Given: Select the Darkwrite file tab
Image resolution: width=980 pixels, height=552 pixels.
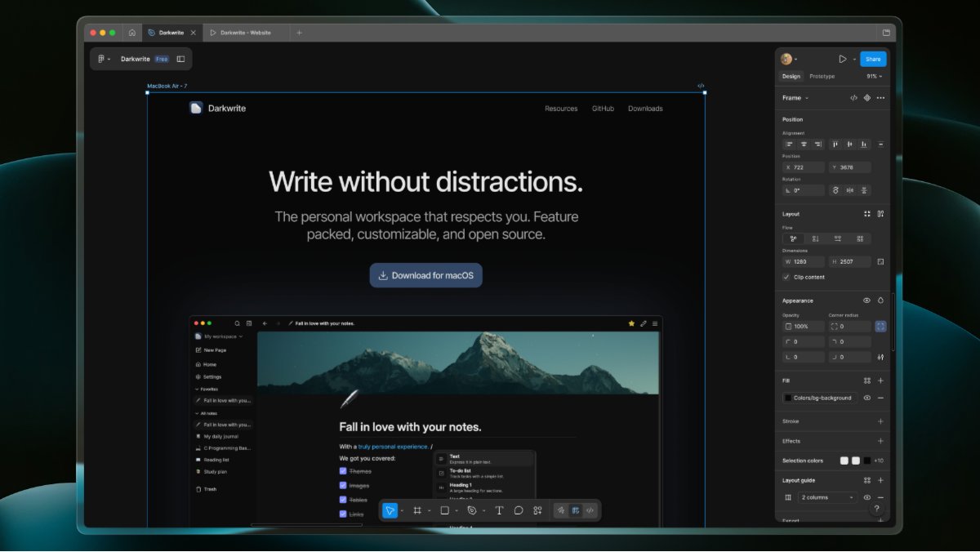Looking at the screenshot, I should coord(171,33).
